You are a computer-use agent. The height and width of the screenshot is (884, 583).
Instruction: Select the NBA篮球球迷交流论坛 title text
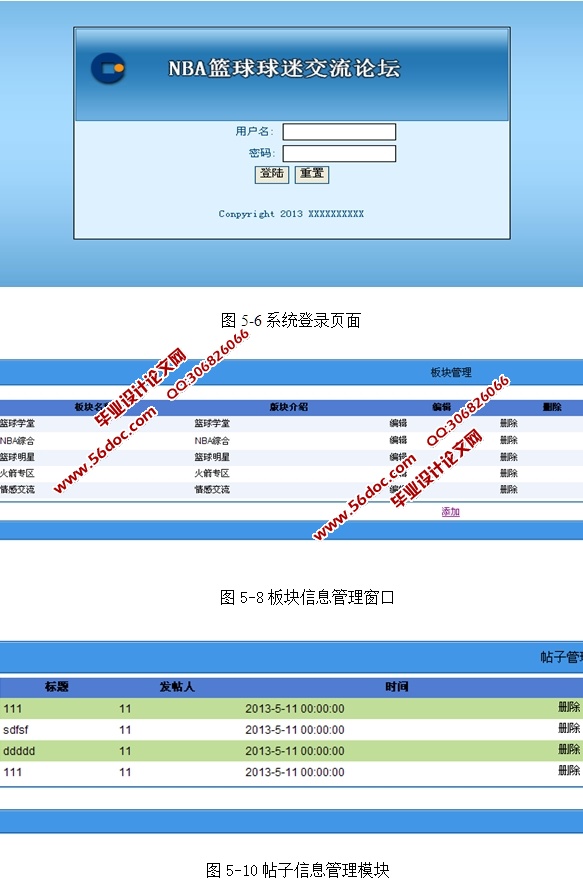(284, 69)
